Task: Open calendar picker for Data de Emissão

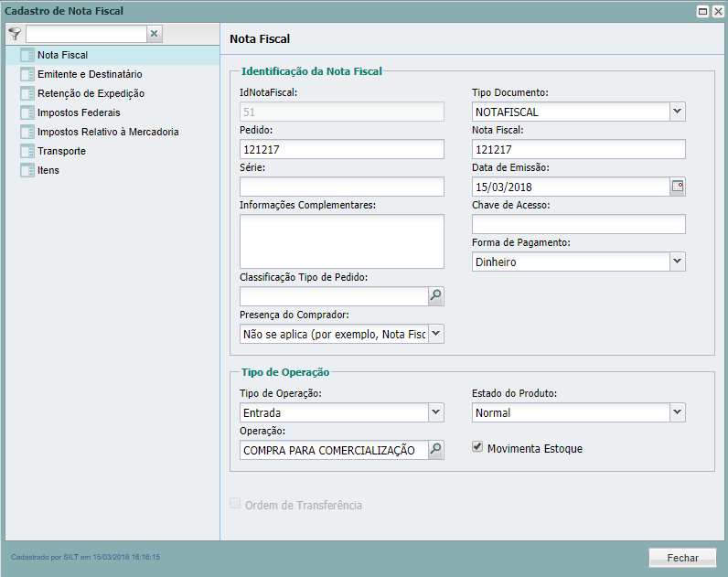Action: [x=678, y=187]
